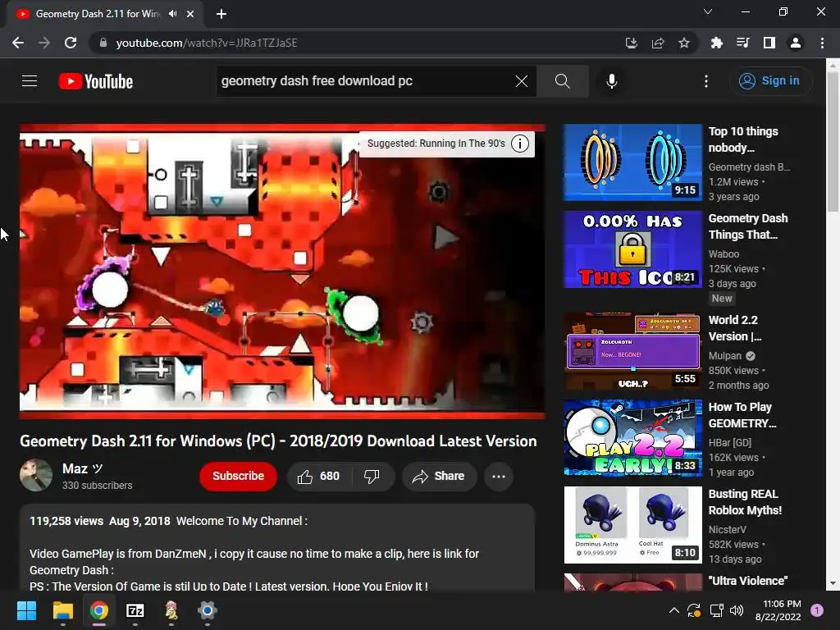840x630 pixels.
Task: Share this page icon in address bar
Action: 658,43
